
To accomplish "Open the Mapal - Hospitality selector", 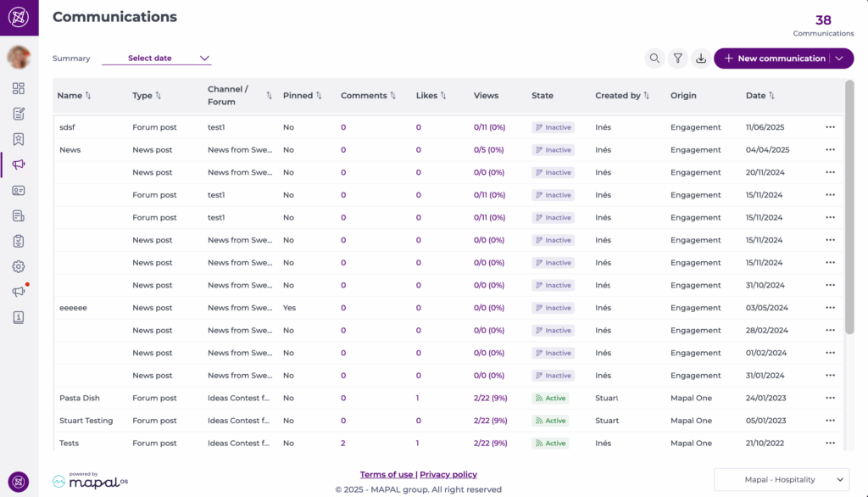I will [782, 479].
